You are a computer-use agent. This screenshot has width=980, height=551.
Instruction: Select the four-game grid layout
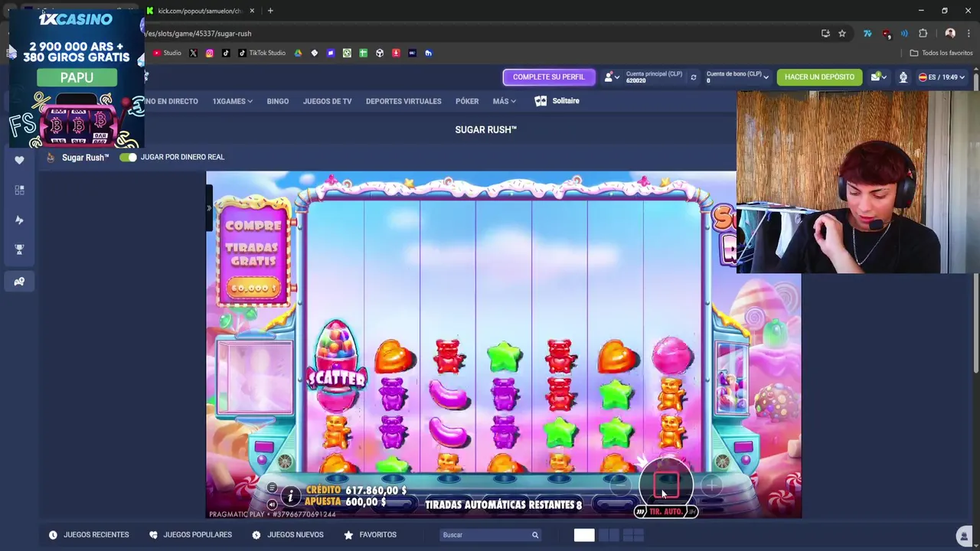click(634, 535)
